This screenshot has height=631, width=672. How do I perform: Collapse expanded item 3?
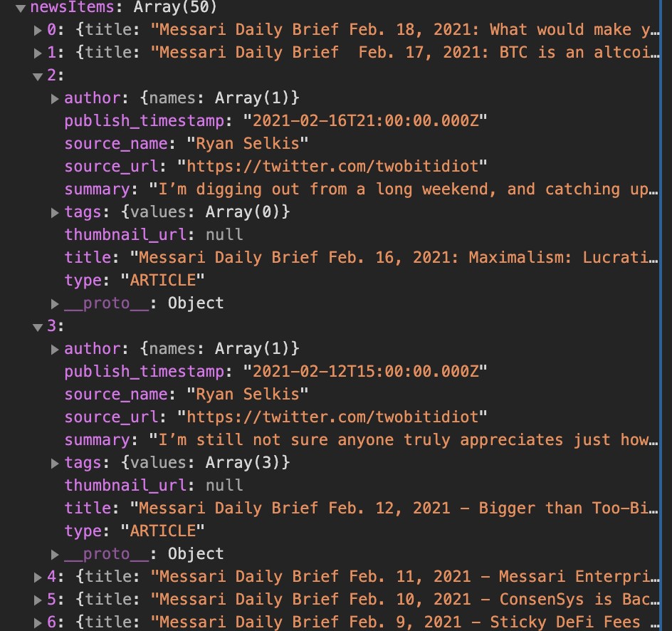point(38,328)
